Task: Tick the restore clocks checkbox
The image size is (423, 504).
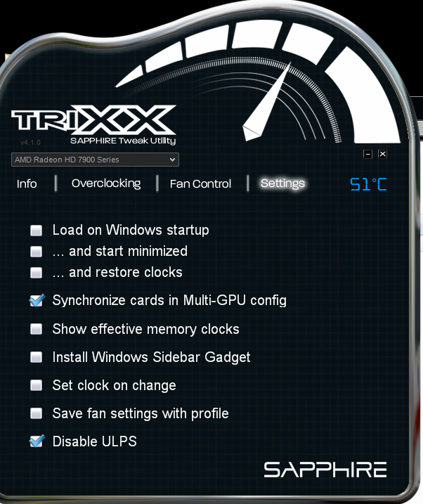Action: click(x=36, y=273)
